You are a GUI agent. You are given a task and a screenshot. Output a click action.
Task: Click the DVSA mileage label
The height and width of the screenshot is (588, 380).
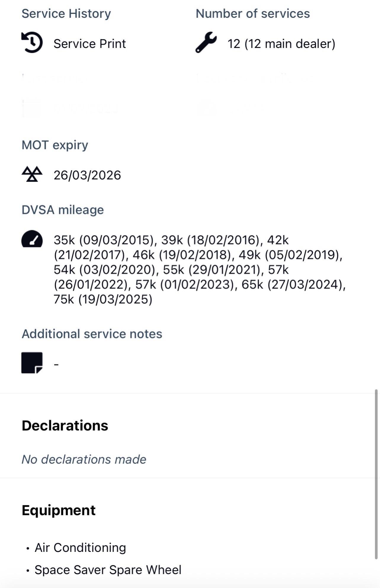click(x=63, y=210)
